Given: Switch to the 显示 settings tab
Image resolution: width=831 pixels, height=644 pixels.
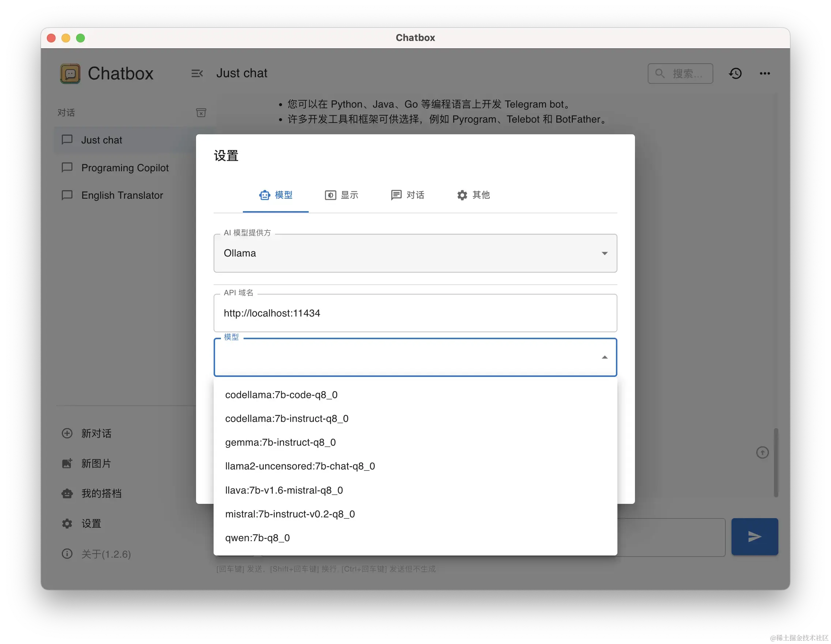Looking at the screenshot, I should (341, 195).
